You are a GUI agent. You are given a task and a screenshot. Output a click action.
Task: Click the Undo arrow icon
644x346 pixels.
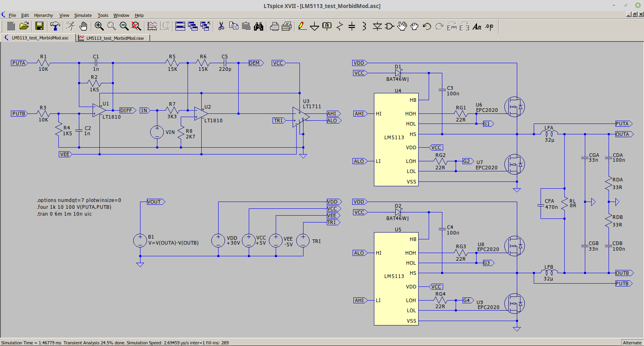(427, 26)
